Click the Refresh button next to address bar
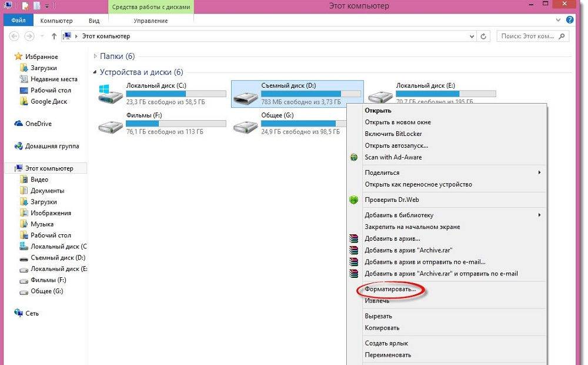The image size is (588, 365). click(x=484, y=36)
